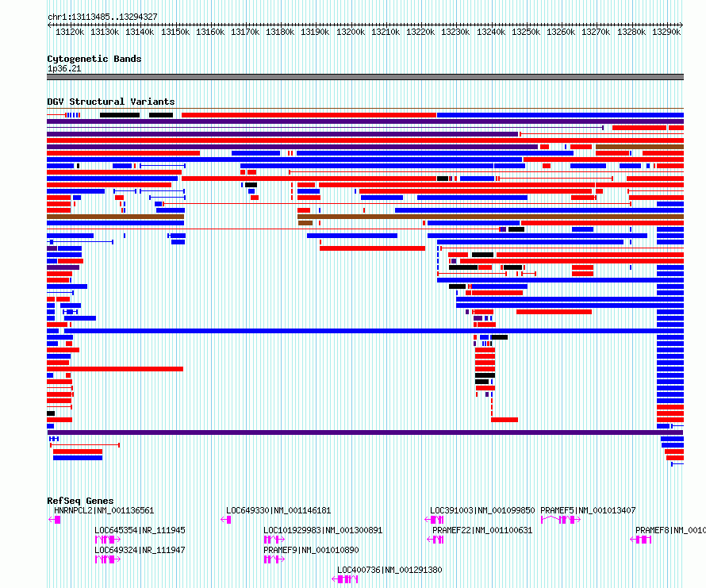Open the LOC101929983 gene structure glyph
Image resolution: width=706 pixels, height=588 pixels.
[274, 540]
